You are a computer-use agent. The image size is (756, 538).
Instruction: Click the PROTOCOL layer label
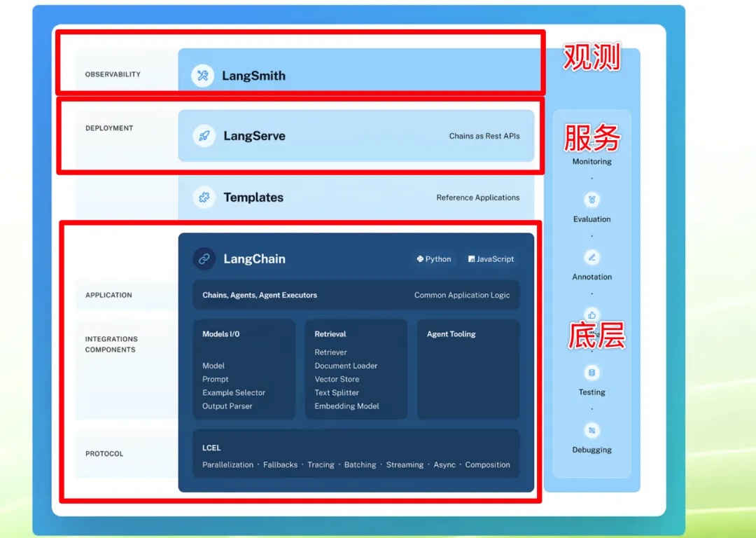coord(104,453)
